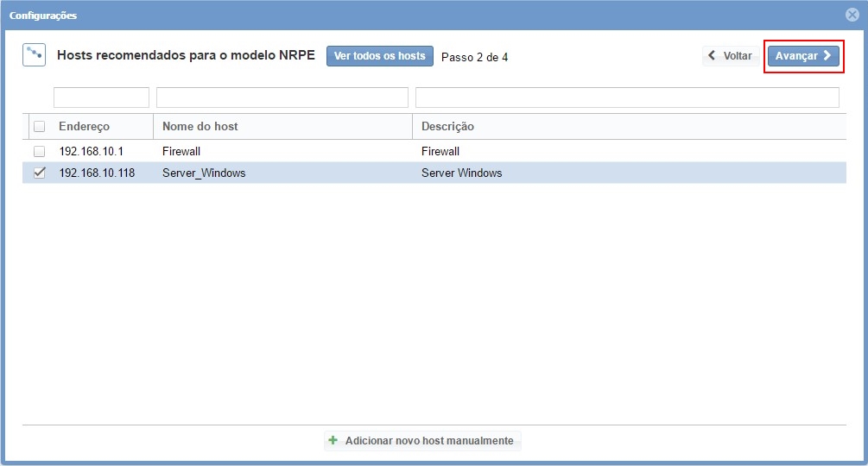
Task: Click the 192.168.10.118 address cell
Action: (x=97, y=173)
